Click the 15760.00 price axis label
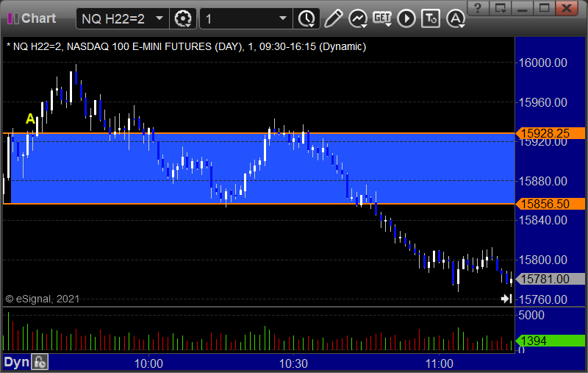This screenshot has width=588, height=373. point(542,299)
